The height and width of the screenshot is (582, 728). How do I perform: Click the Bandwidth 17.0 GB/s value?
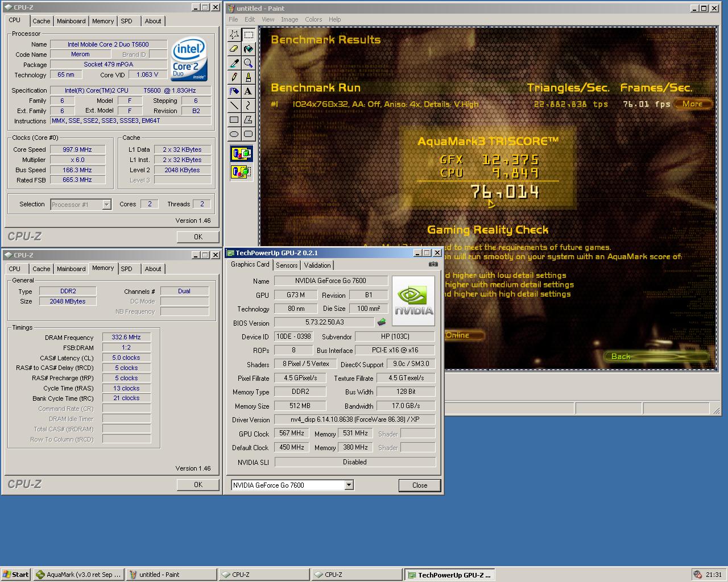point(406,406)
